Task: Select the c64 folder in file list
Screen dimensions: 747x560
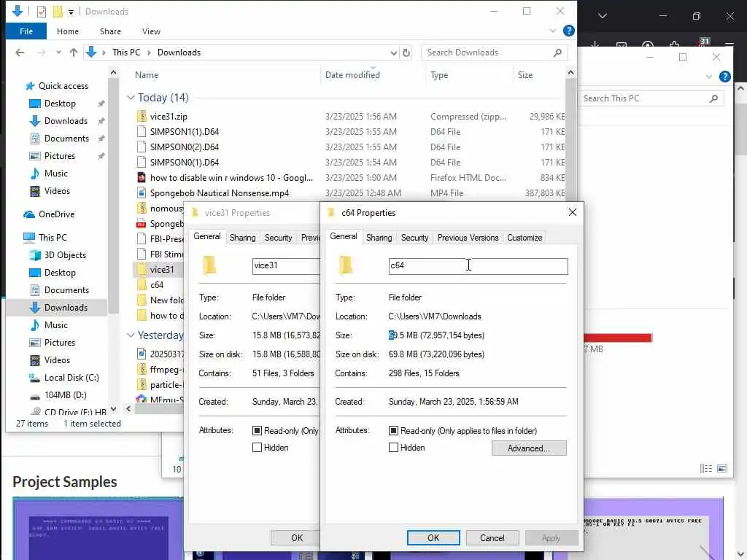Action: point(157,285)
